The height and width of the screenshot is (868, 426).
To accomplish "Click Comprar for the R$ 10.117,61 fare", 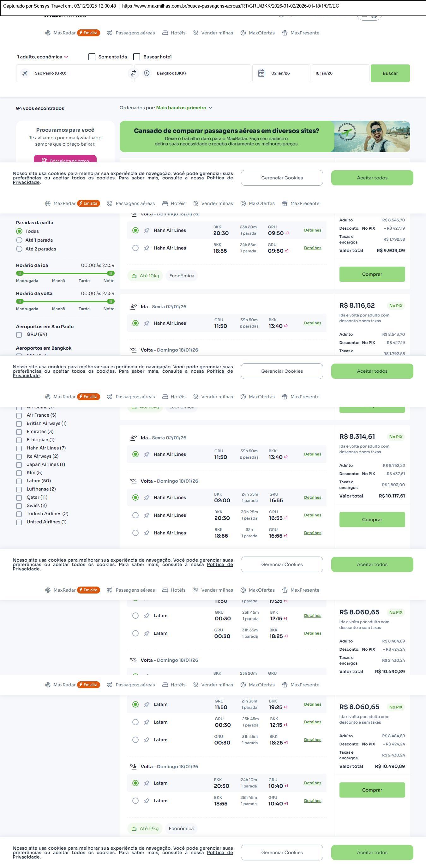I will [x=372, y=520].
